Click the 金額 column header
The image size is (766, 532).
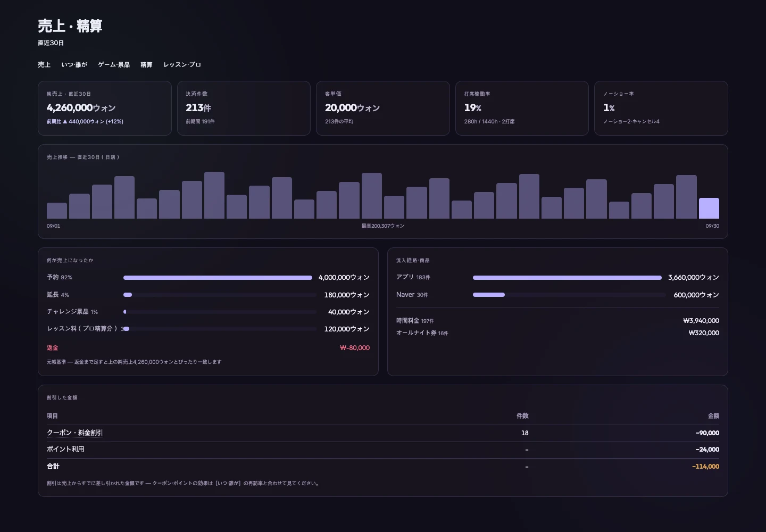point(713,416)
